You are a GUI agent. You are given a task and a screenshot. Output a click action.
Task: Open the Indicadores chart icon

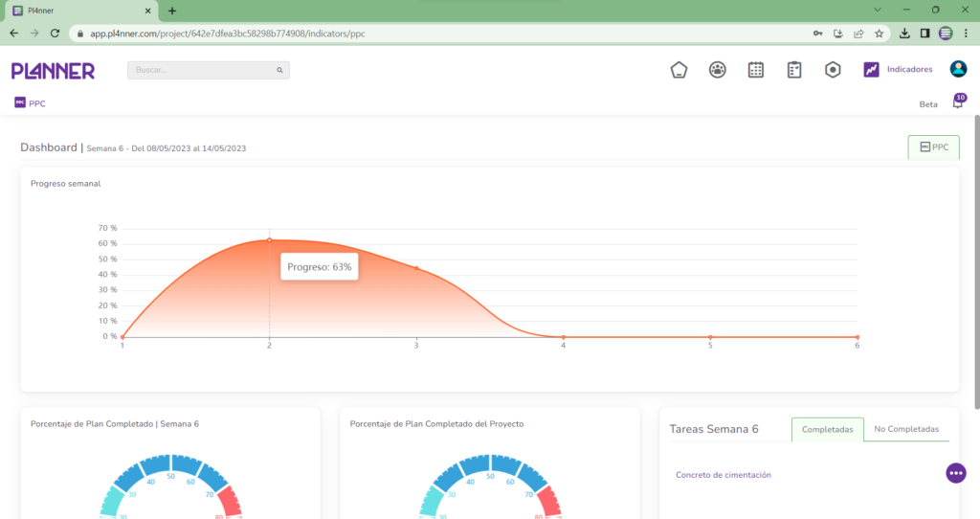click(871, 70)
